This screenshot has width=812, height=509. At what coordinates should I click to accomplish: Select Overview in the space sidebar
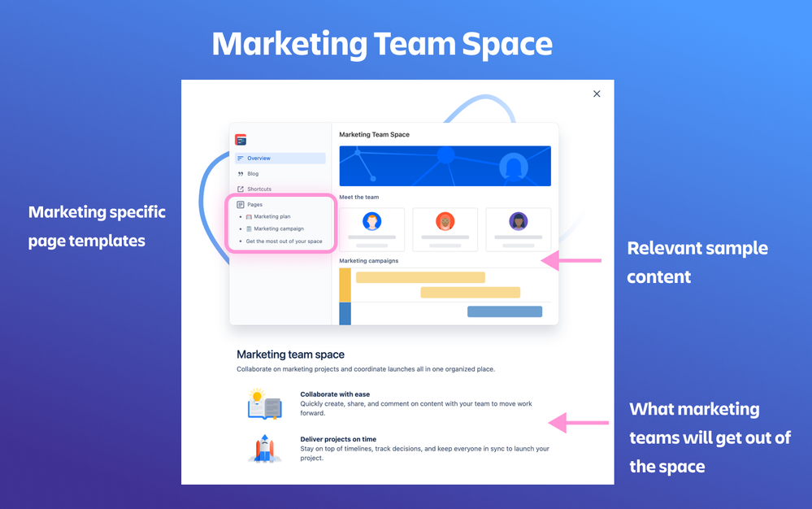[x=258, y=159]
